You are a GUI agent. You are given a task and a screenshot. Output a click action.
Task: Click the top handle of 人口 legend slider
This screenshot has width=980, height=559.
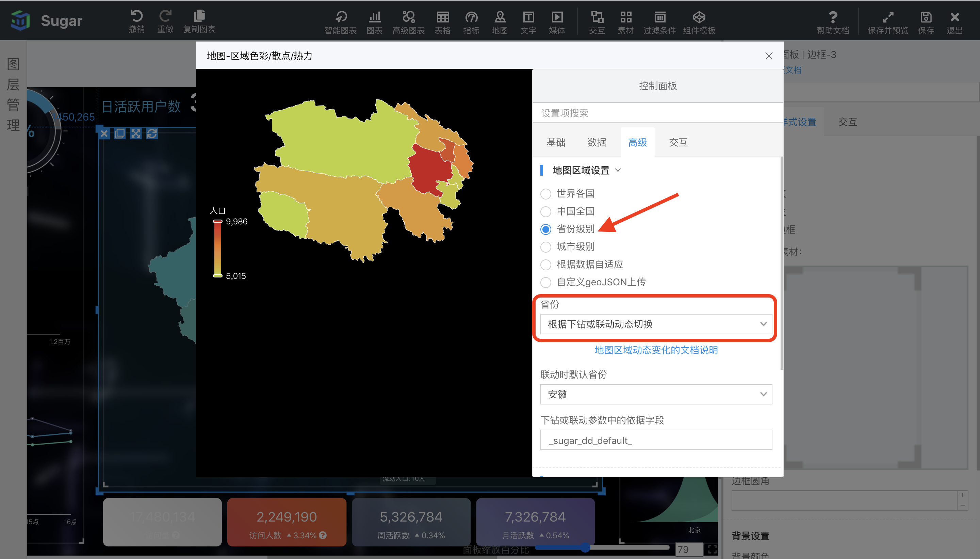pyautogui.click(x=217, y=222)
